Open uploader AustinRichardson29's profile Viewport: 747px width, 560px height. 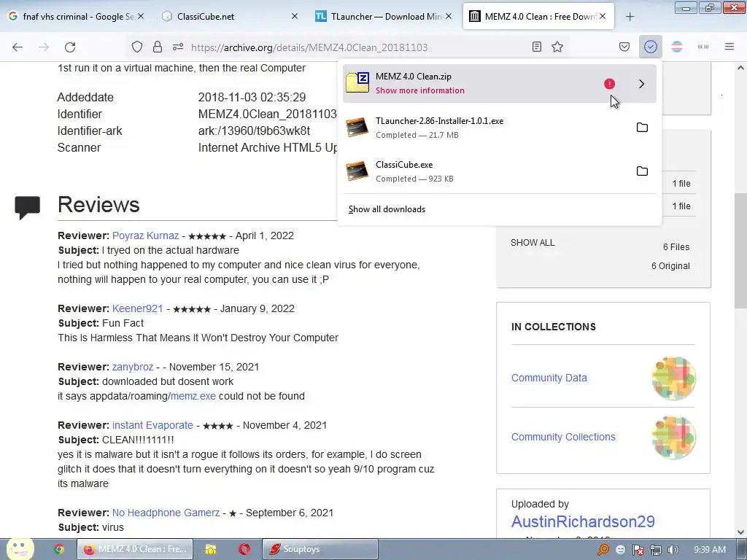(583, 521)
